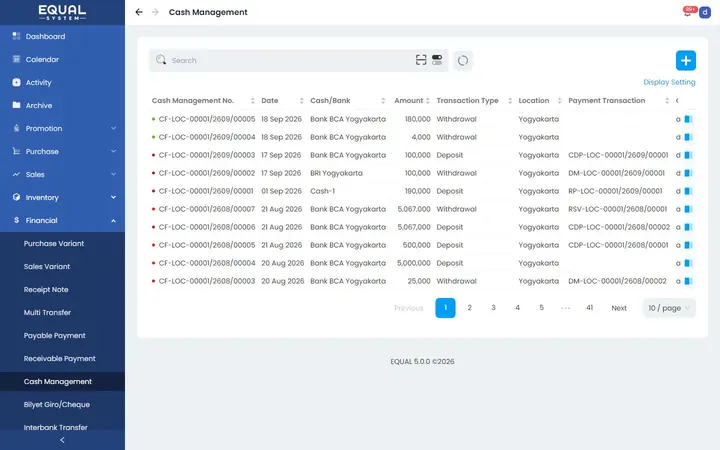Image resolution: width=720 pixels, height=450 pixels.
Task: Click the action icon for row CF-LOC-00001/2608/00007
Action: click(688, 209)
